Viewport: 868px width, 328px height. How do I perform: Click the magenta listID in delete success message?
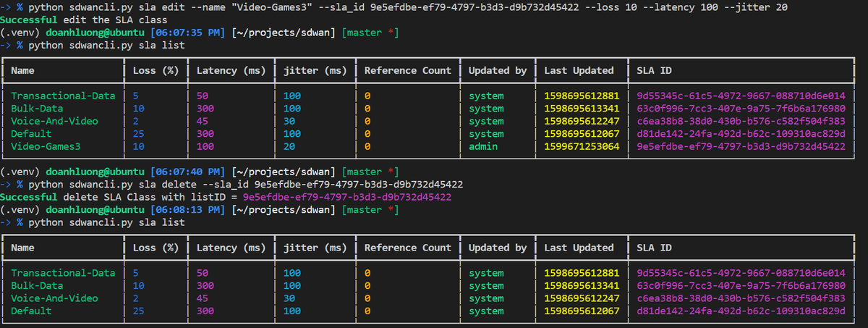click(x=348, y=197)
